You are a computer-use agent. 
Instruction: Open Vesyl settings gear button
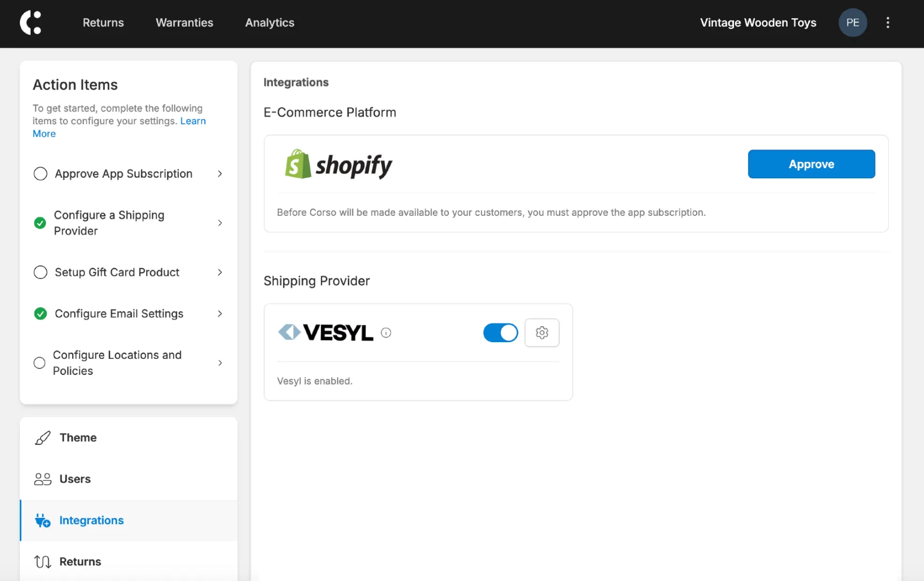coord(541,333)
